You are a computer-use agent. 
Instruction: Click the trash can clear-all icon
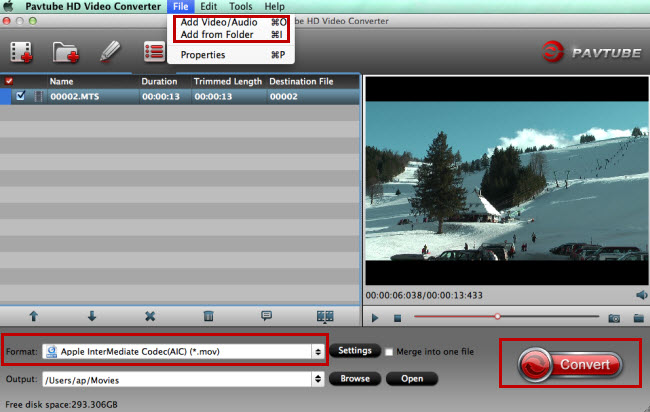click(x=209, y=316)
